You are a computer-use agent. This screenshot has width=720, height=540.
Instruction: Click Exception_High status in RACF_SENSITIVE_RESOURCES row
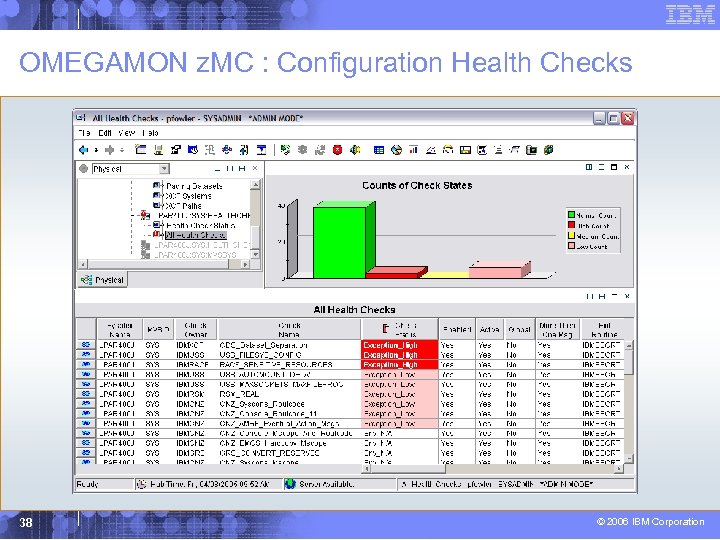click(399, 364)
